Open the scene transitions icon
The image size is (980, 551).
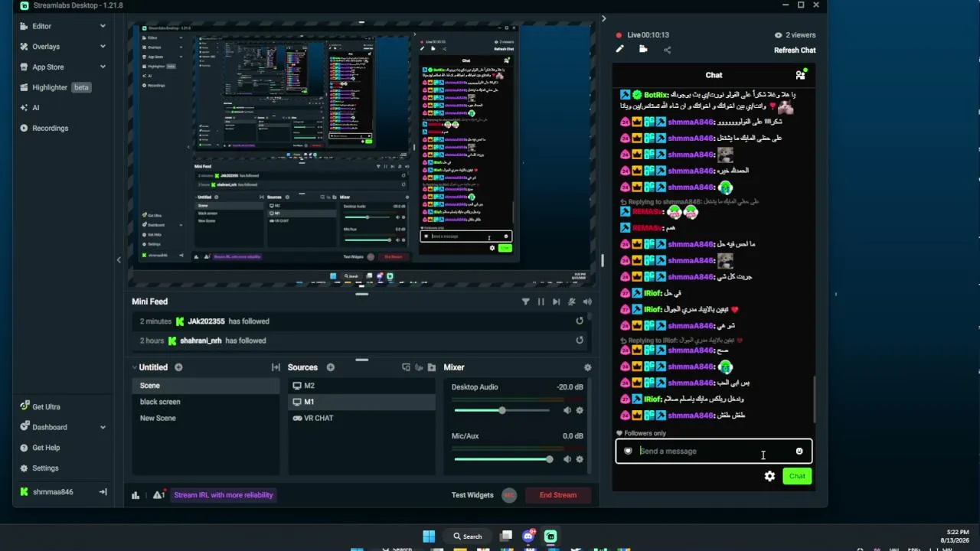(276, 367)
